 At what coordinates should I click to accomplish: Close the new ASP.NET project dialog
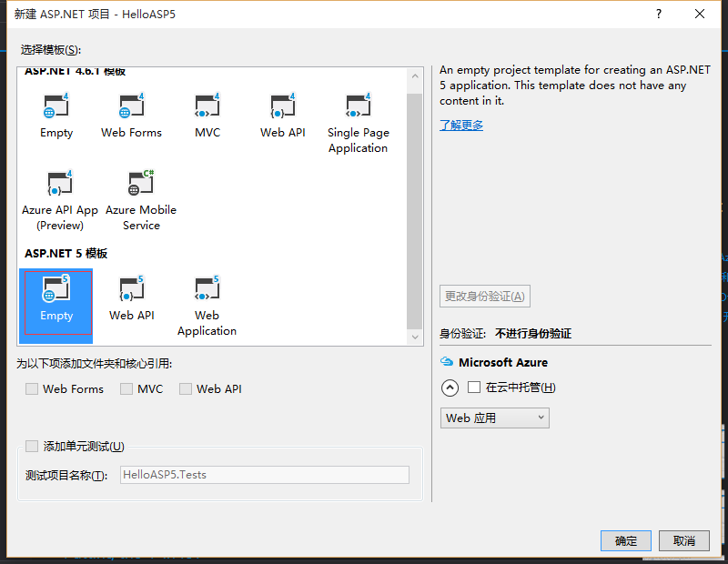[x=700, y=14]
